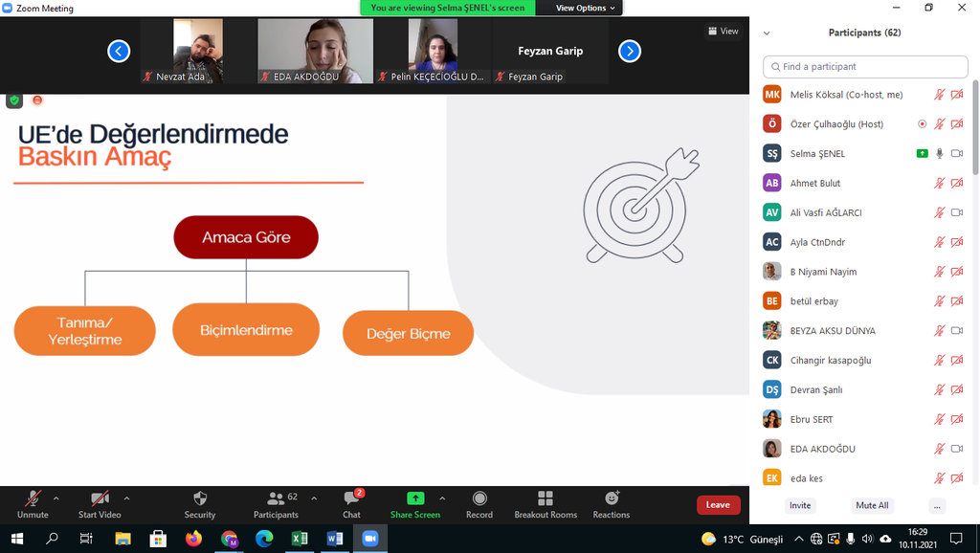Expand the arrow next to Participants
The height and width of the screenshot is (553, 980).
tap(314, 498)
